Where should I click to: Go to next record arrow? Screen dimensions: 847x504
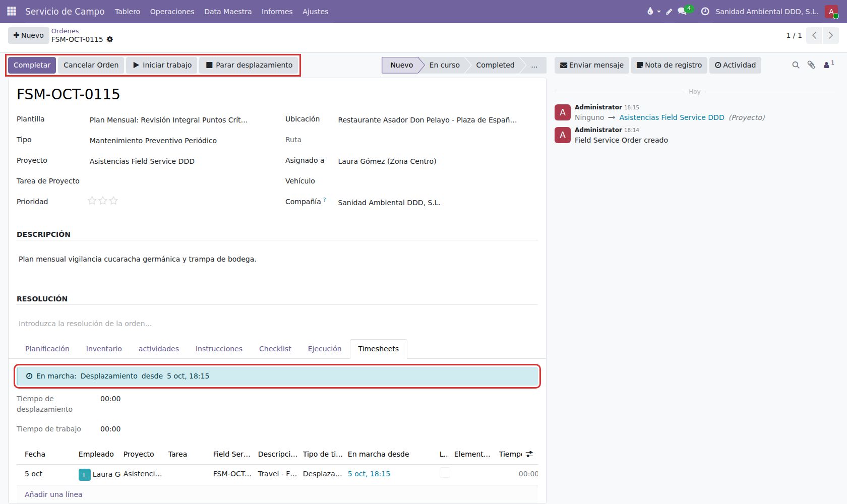831,35
